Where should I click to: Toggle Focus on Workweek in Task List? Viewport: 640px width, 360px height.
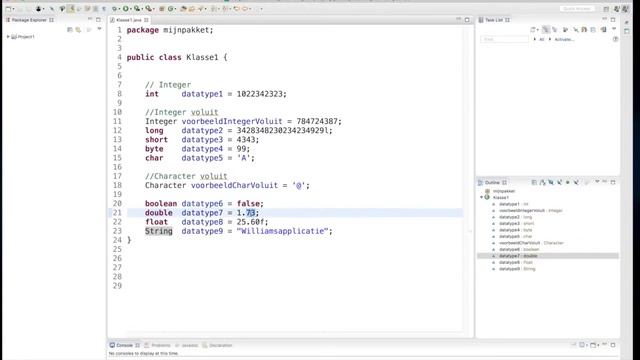pyautogui.click(x=565, y=29)
